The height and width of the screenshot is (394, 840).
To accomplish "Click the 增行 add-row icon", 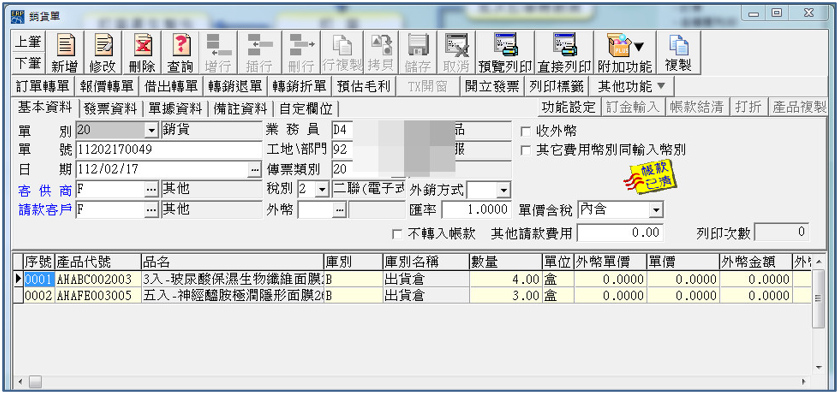I will [x=219, y=52].
